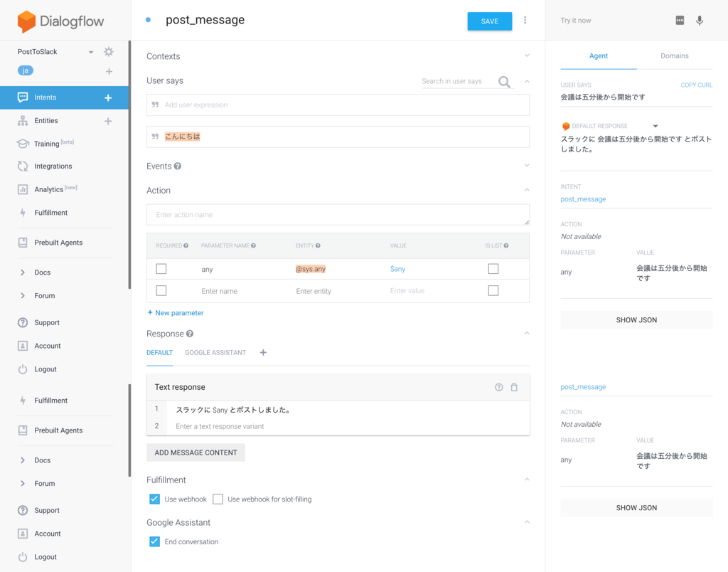728x572 pixels.
Task: Open the Entities section
Action: [46, 120]
